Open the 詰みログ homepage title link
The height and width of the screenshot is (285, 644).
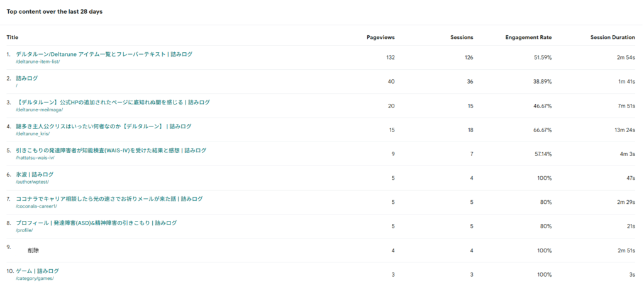pyautogui.click(x=26, y=79)
